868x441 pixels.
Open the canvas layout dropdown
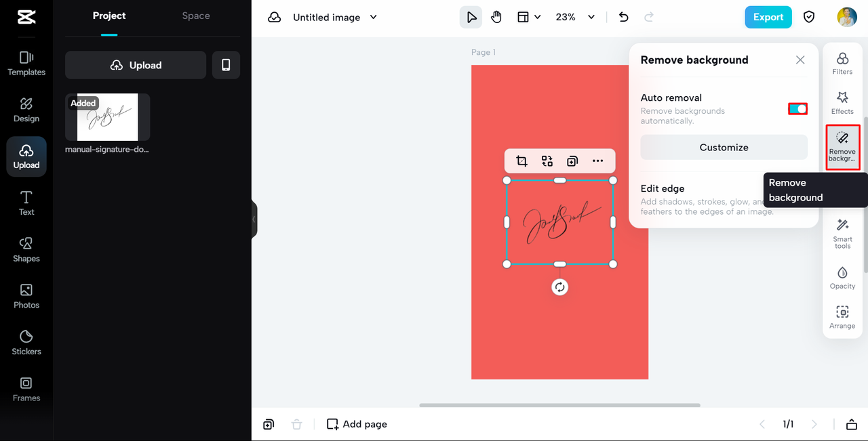[x=529, y=17]
